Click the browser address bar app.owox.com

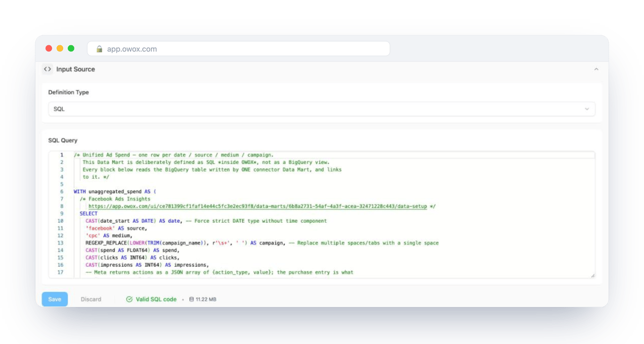pos(239,49)
